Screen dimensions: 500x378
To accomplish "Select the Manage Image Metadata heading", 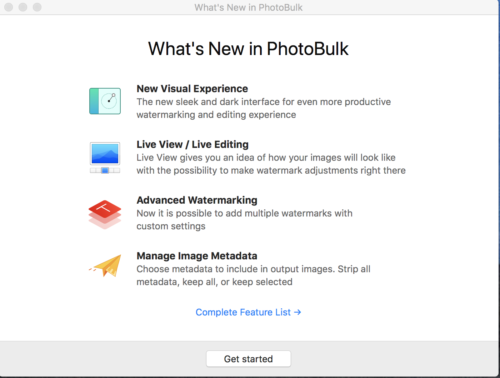I will click(x=197, y=256).
